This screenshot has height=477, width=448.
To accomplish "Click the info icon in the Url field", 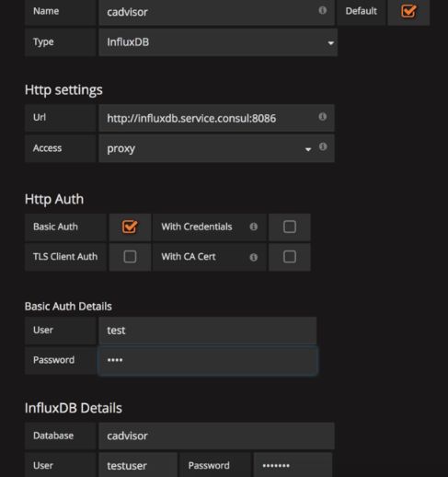I will pos(322,117).
